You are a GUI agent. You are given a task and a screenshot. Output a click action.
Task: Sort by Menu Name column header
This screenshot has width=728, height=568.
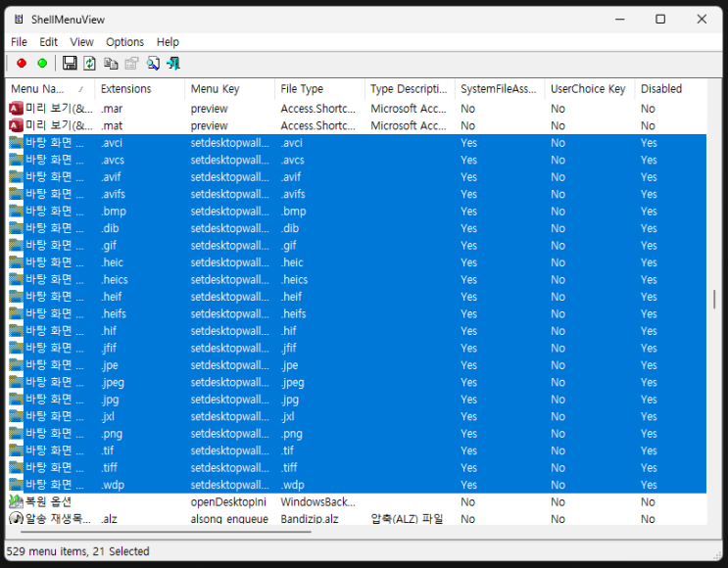pos(49,89)
